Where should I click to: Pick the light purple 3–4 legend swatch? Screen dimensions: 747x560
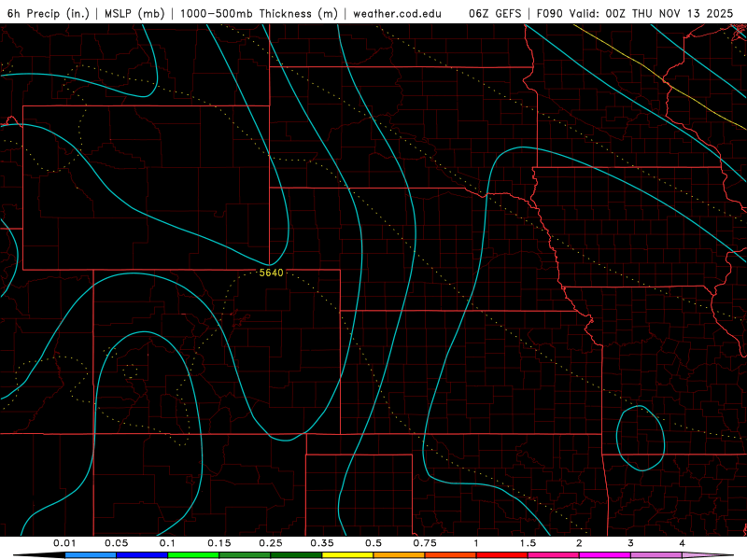(x=656, y=555)
